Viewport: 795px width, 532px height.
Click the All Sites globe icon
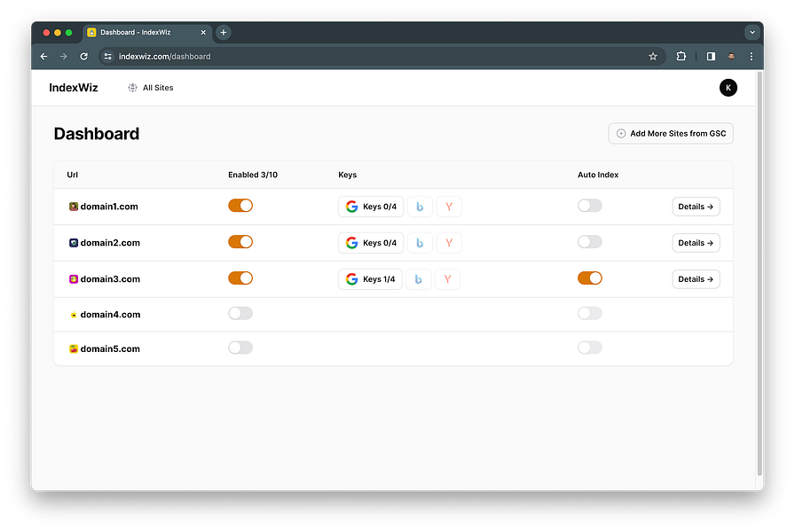pyautogui.click(x=132, y=88)
